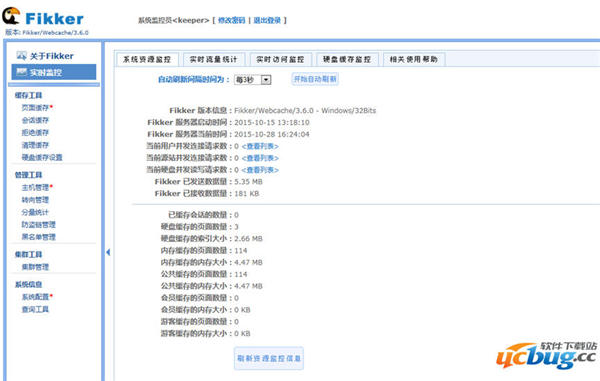The width and height of the screenshot is (600, 381).
Task: Click the 退出登录 link
Action: coord(267,20)
